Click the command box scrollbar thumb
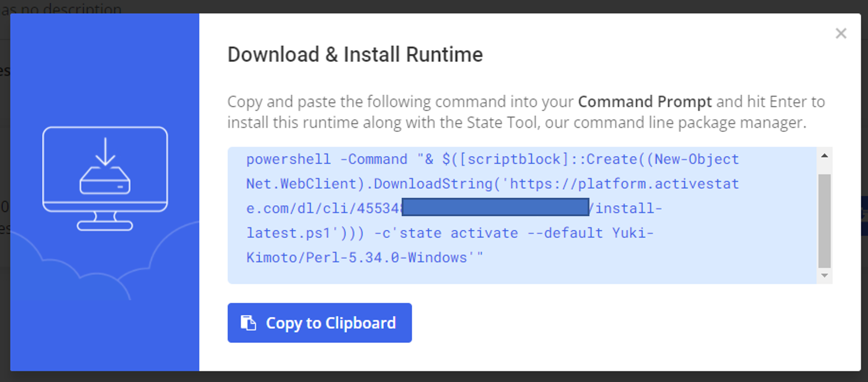The image size is (868, 382). tap(824, 221)
